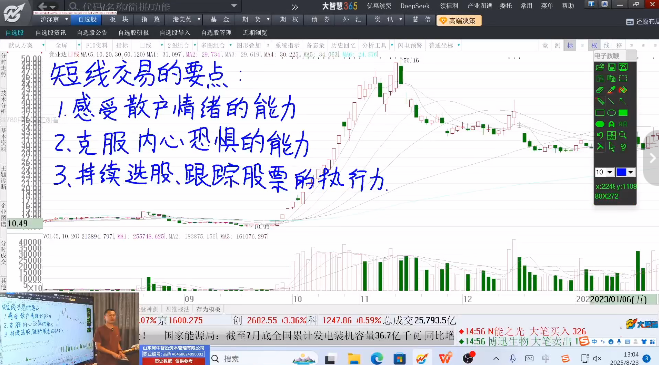Click the picture snapshot icon in whiteboard palette
The height and width of the screenshot is (365, 659).
[x=623, y=67]
